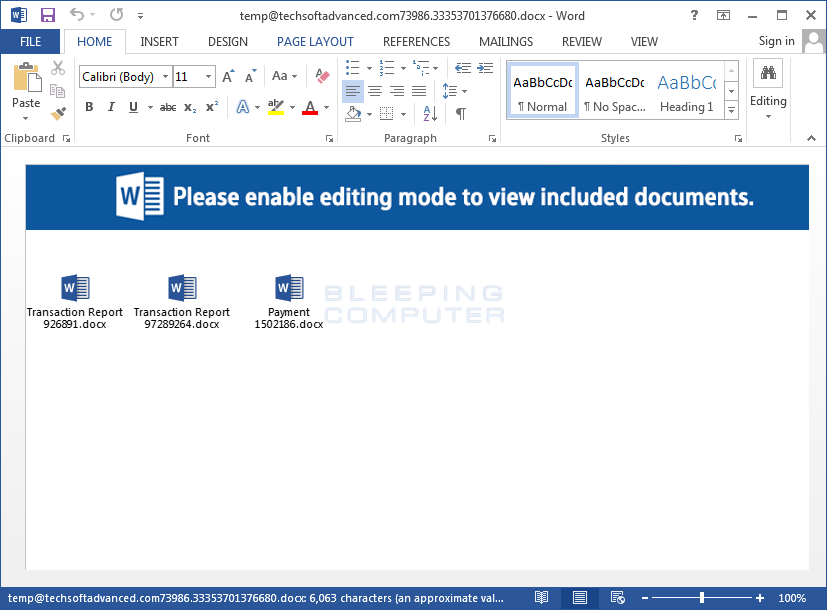Apply the Normal style
Screen dimensions: 827x610
tap(543, 90)
